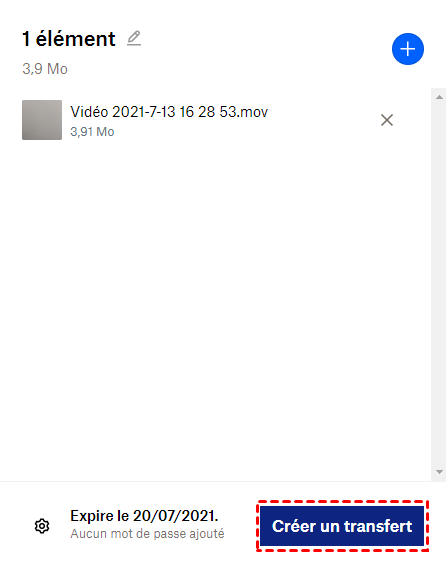The height and width of the screenshot is (568, 446).
Task: Click the empty area of the file list
Action: click(216, 308)
